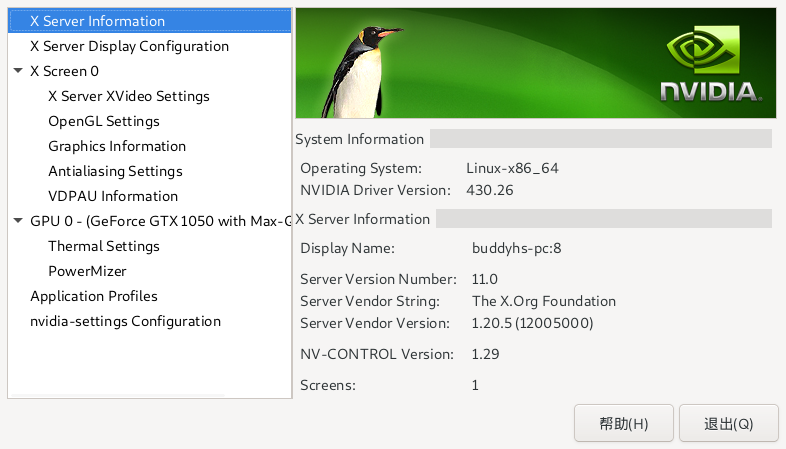Click the X Server Information section header

pos(362,219)
